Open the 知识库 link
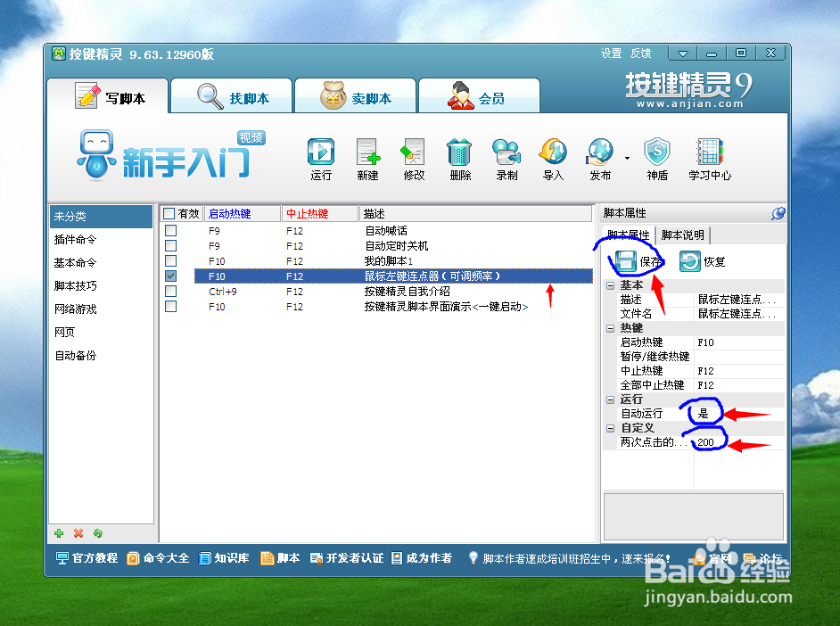The image size is (840, 626). [224, 558]
